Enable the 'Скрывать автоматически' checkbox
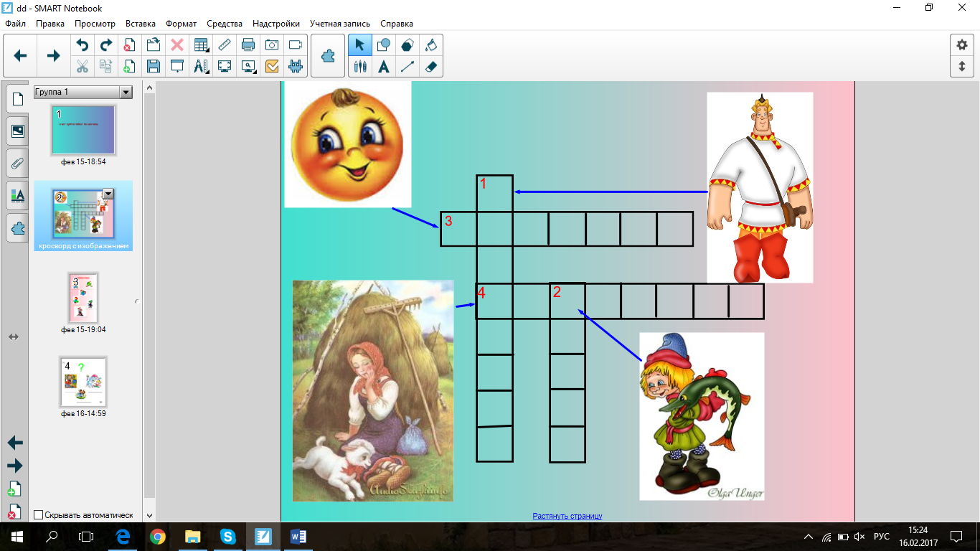 tap(39, 514)
